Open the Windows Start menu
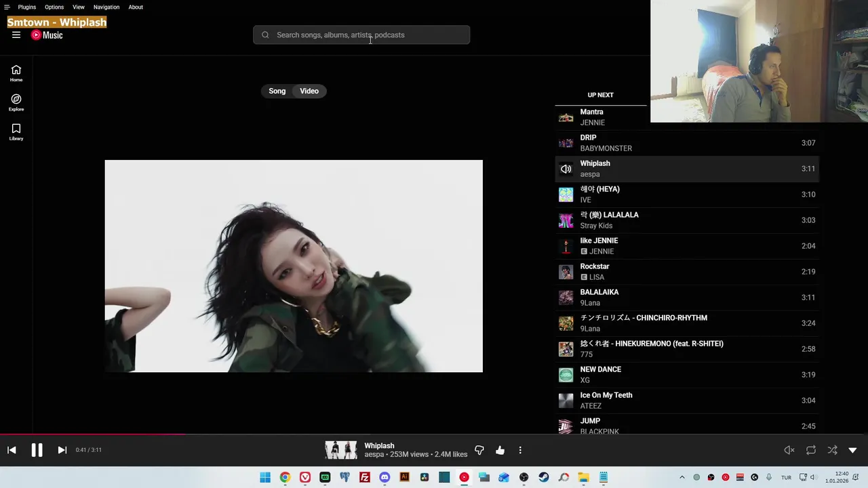 265,477
